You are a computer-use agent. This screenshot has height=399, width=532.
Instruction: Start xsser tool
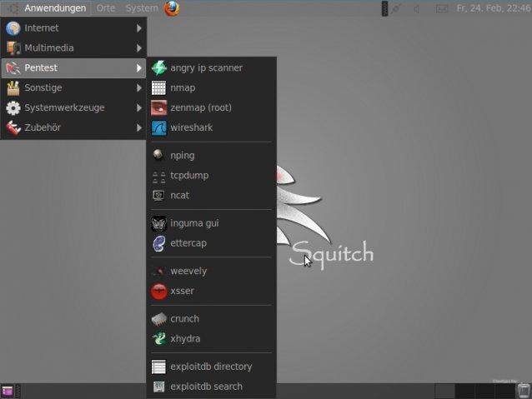pyautogui.click(x=211, y=292)
